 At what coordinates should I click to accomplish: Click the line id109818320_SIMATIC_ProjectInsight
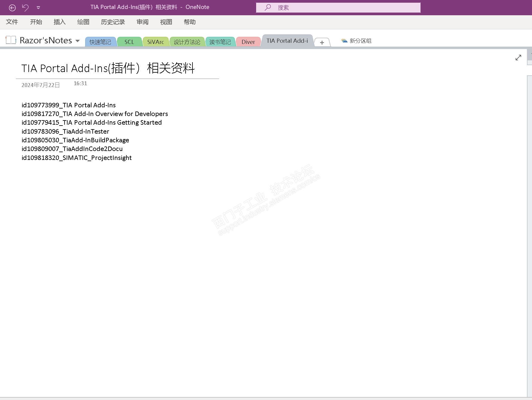77,158
